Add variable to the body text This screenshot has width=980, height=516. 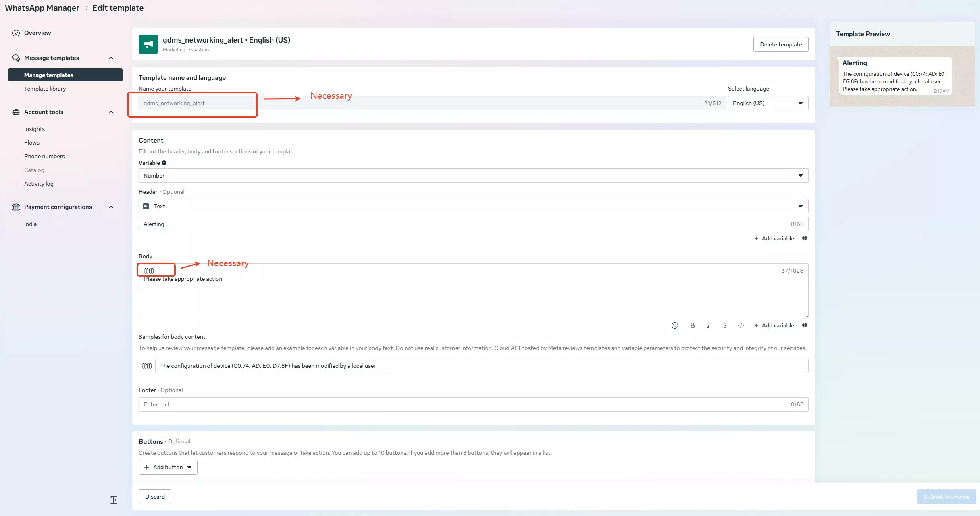tap(774, 325)
